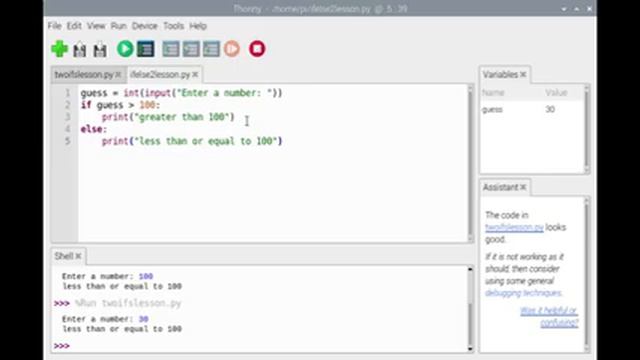The height and width of the screenshot is (360, 640).
Task: Save the current script with Save icon
Action: (x=100, y=49)
